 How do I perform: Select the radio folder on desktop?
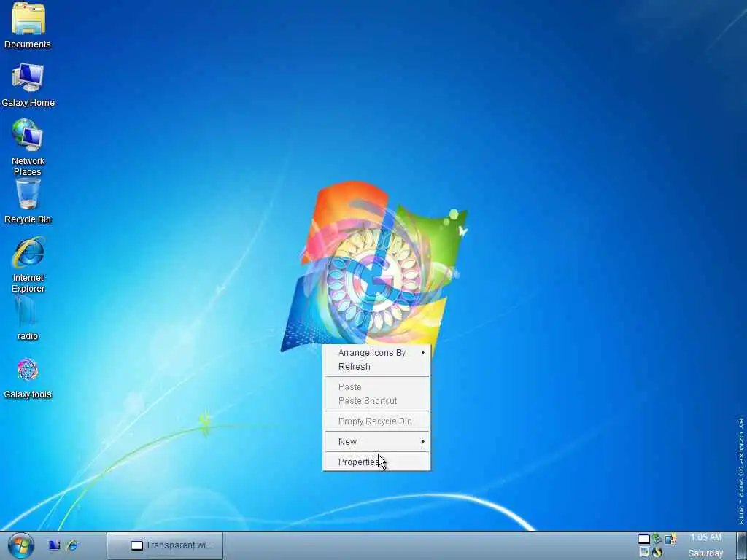[x=28, y=317]
